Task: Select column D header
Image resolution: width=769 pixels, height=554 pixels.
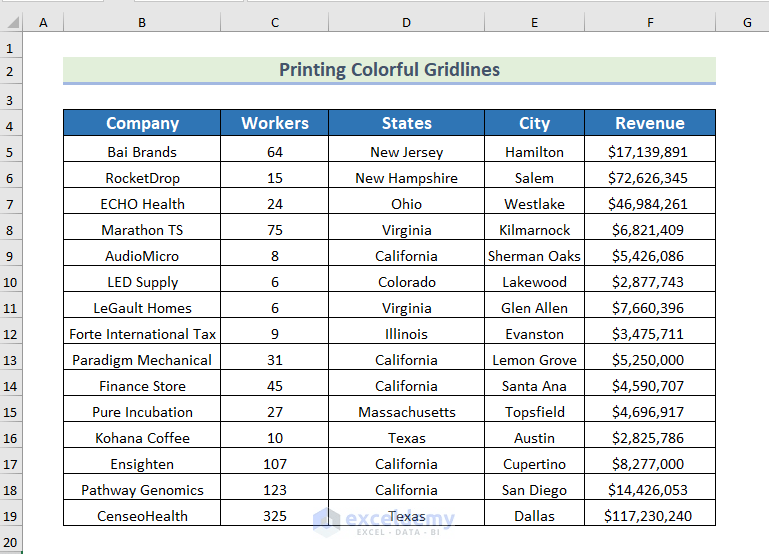Action: coord(407,23)
